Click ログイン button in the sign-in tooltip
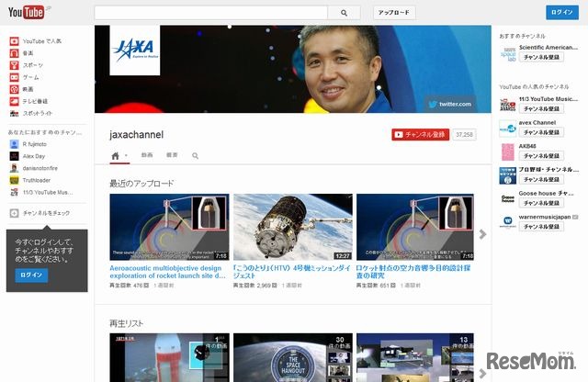This screenshot has width=588, height=382. point(31,275)
